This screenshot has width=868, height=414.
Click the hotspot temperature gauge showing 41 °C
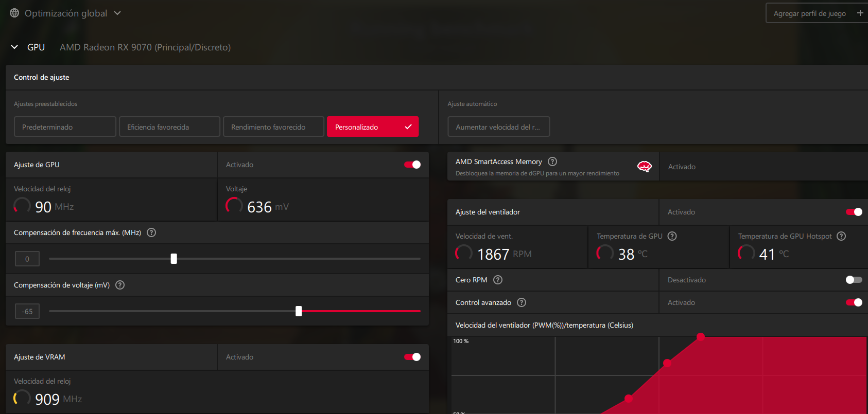tap(746, 253)
